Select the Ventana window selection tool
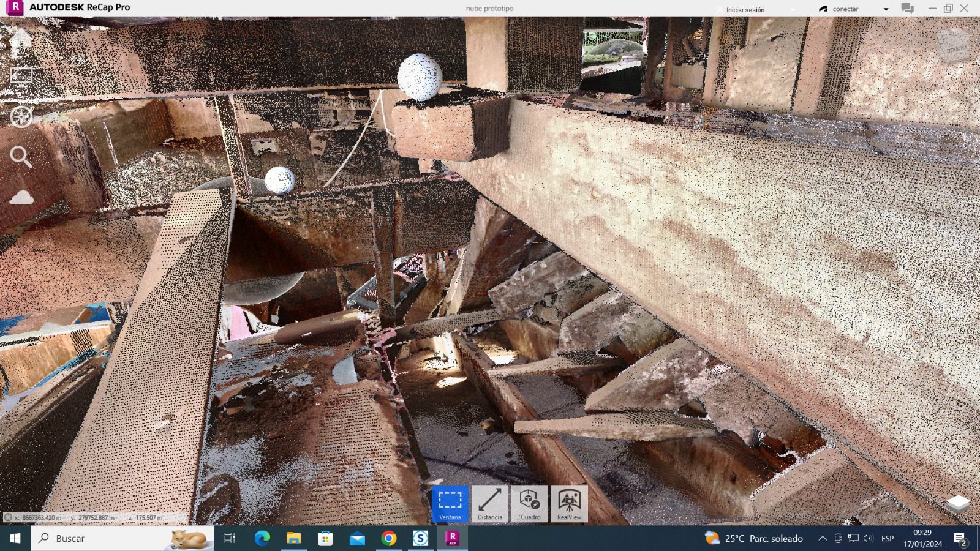The height and width of the screenshot is (551, 980). (450, 504)
